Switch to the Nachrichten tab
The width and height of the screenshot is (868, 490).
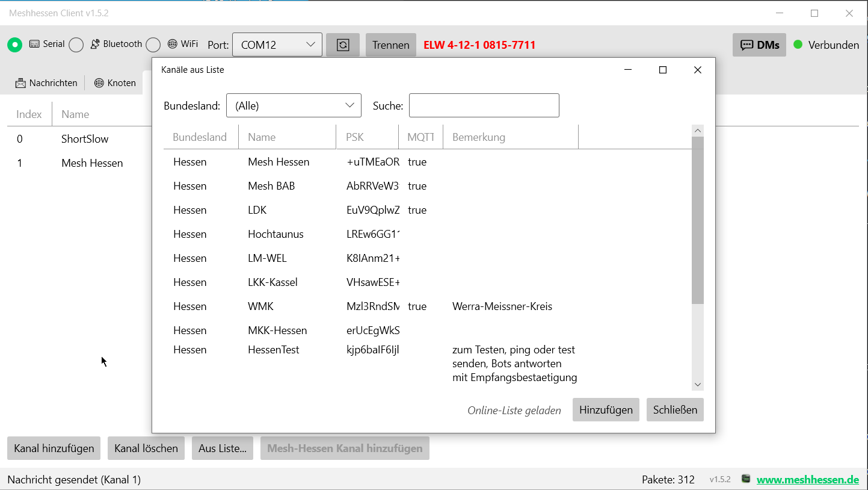point(46,82)
